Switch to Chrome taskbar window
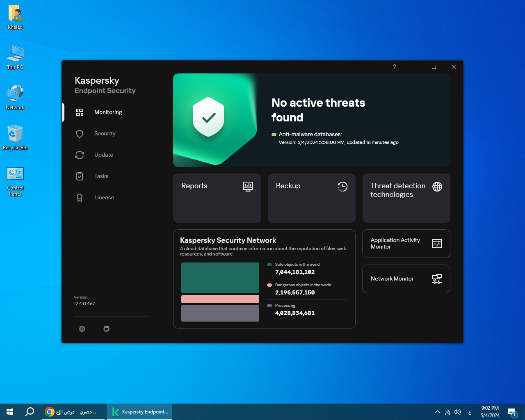Image resolution: width=525 pixels, height=420 pixels. [x=74, y=412]
